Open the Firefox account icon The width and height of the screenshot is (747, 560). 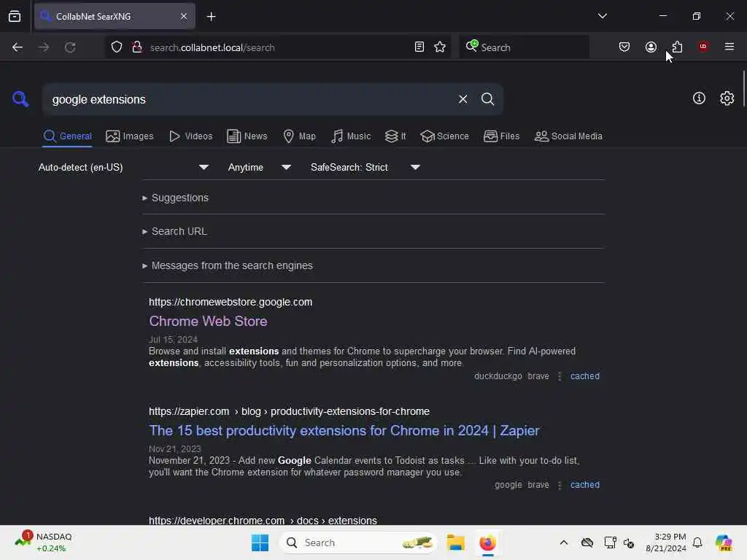[651, 47]
